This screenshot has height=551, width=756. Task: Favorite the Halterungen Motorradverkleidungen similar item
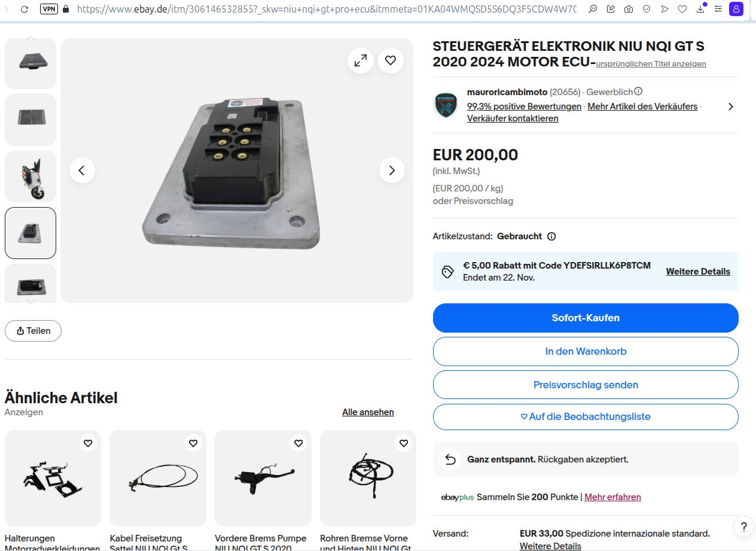click(x=88, y=443)
